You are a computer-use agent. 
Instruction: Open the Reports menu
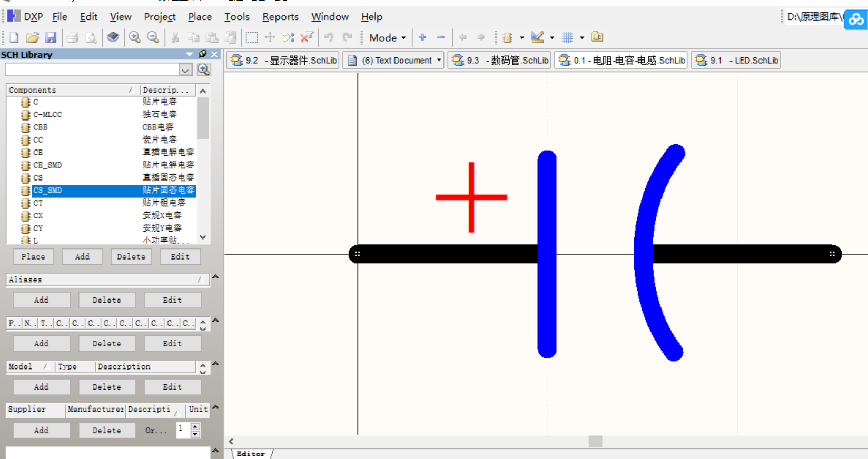(281, 17)
